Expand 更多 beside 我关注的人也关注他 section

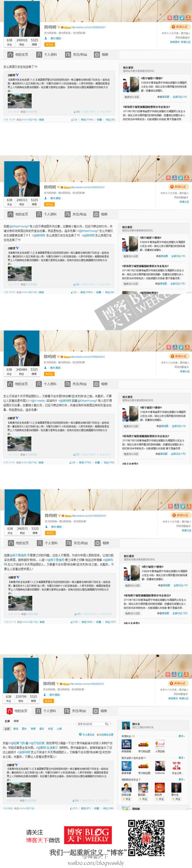181,758
